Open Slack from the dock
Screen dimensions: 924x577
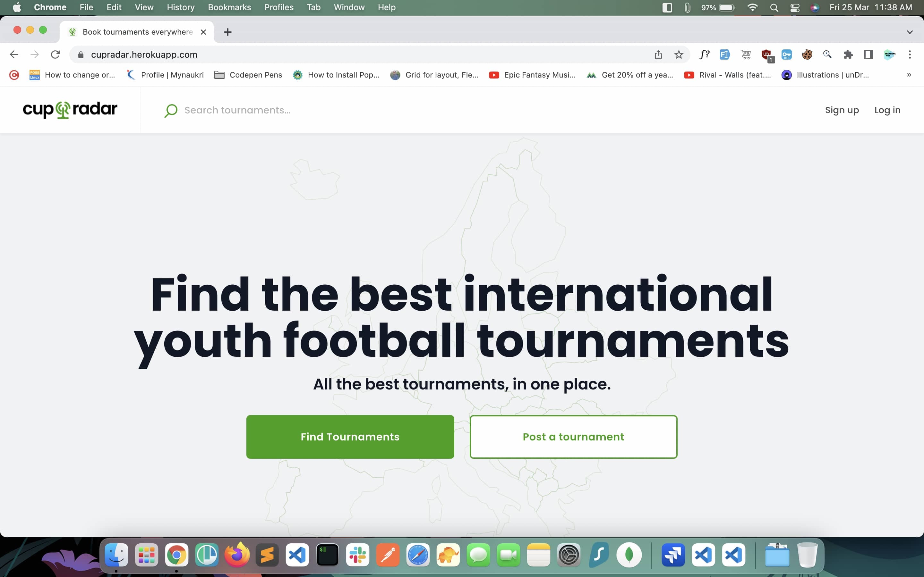pos(357,555)
